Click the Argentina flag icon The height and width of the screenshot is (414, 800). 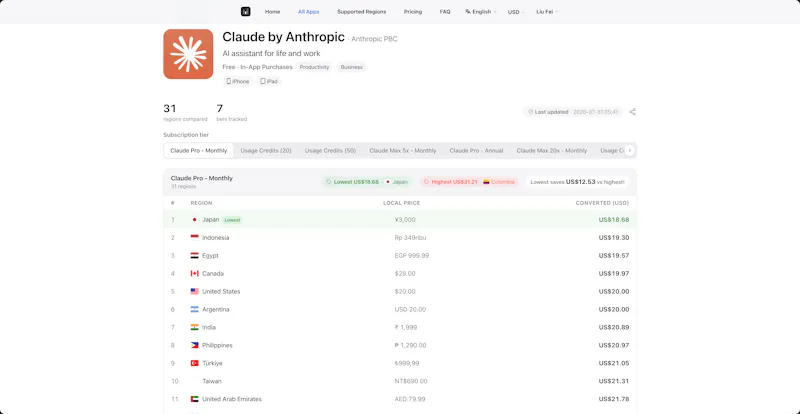click(x=194, y=309)
